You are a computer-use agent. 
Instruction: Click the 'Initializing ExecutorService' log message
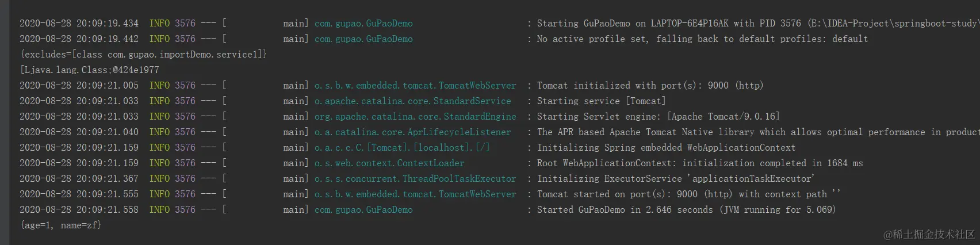pyautogui.click(x=675, y=179)
